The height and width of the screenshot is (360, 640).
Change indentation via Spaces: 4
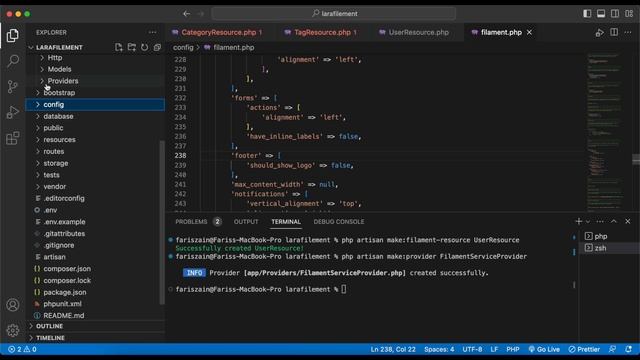pyautogui.click(x=439, y=349)
